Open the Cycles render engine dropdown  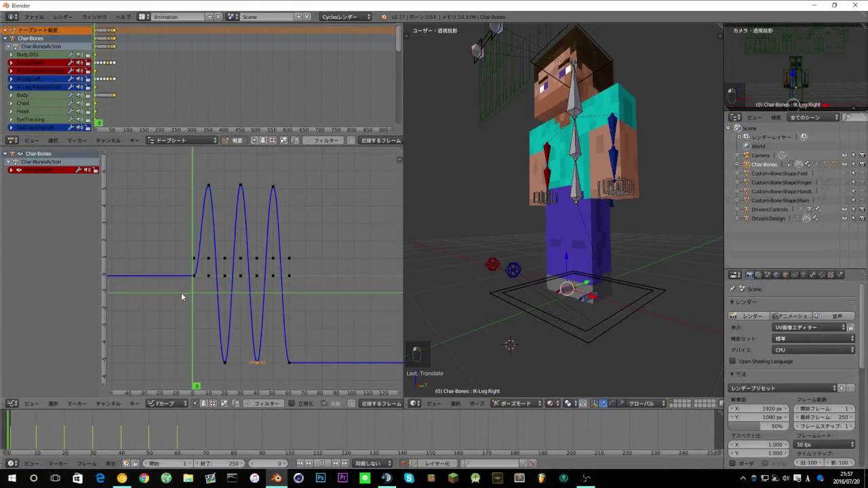point(346,16)
